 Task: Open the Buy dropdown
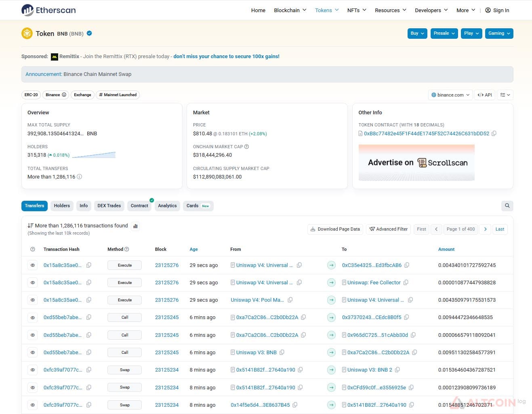417,33
